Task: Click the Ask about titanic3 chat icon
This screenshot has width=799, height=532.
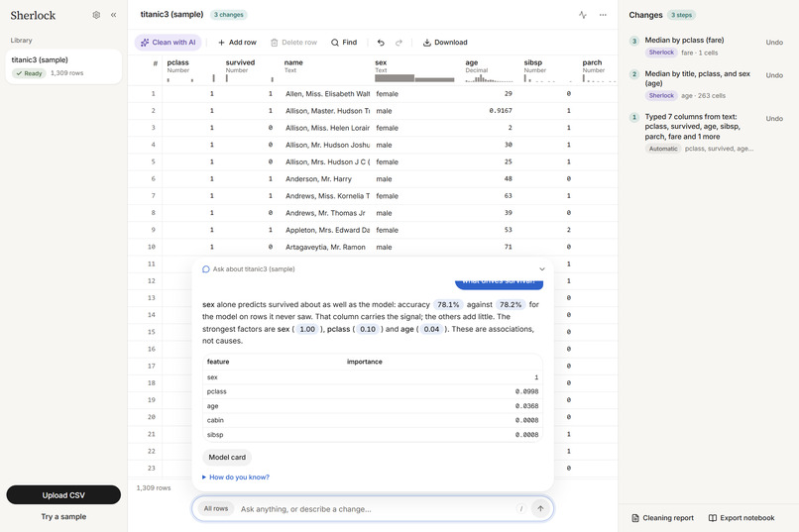Action: (206, 268)
